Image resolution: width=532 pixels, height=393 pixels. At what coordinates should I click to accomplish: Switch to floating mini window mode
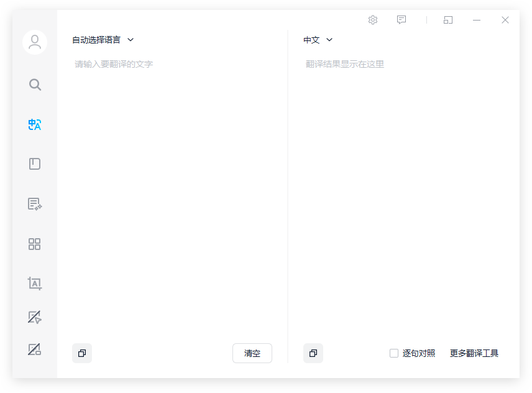[x=447, y=20]
